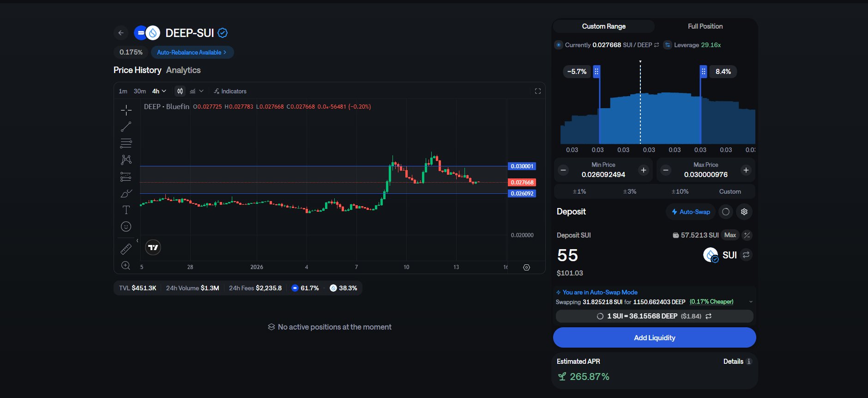View info icon next to Details

pos(749,361)
